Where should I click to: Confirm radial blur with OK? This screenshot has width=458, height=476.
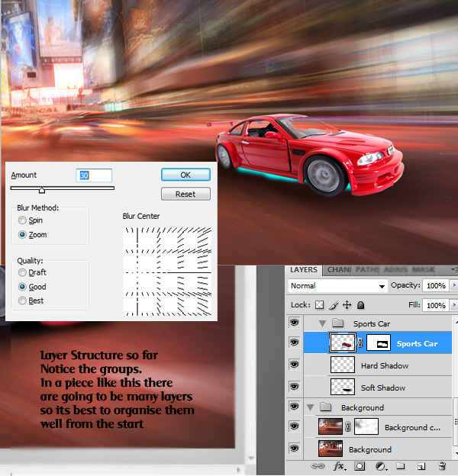[x=185, y=175]
